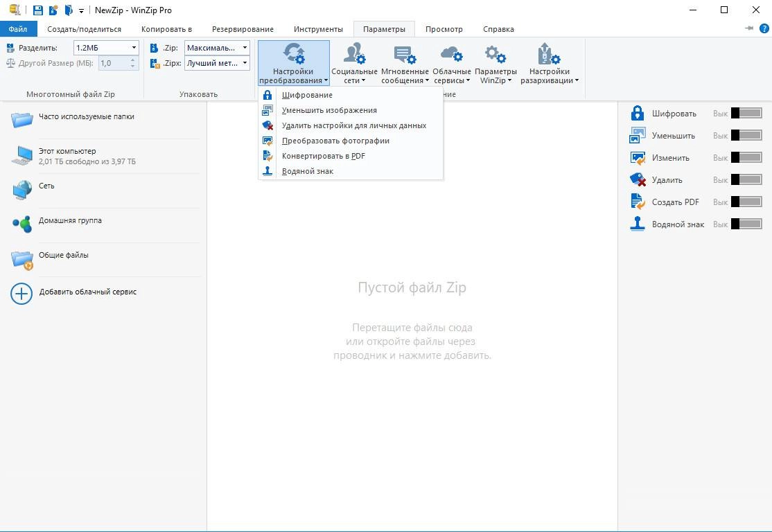Choose Конвертировать в PDF menu entry
Image resolution: width=772 pixels, height=532 pixels.
351,156
